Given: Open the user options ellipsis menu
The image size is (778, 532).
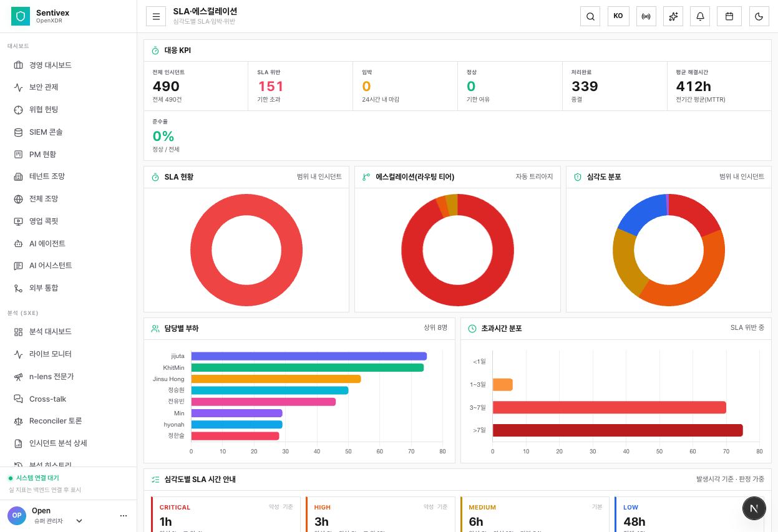Looking at the screenshot, I should point(124,516).
